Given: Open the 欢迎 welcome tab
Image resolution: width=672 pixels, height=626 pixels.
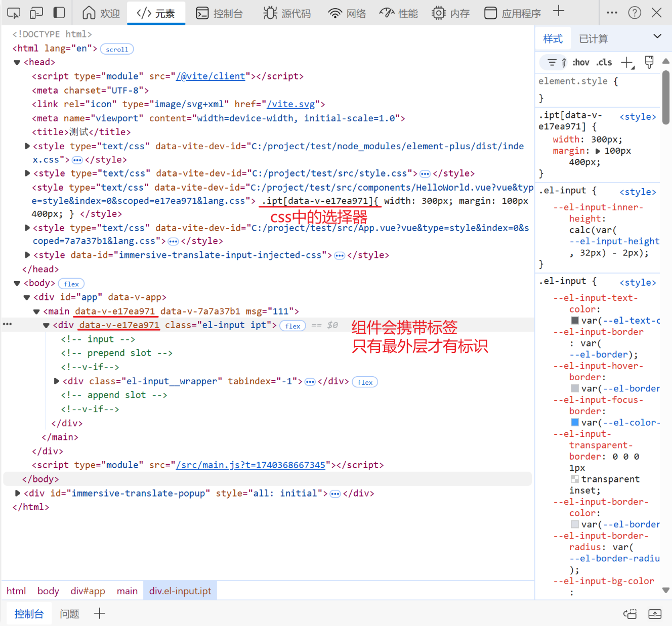Looking at the screenshot, I should (101, 13).
